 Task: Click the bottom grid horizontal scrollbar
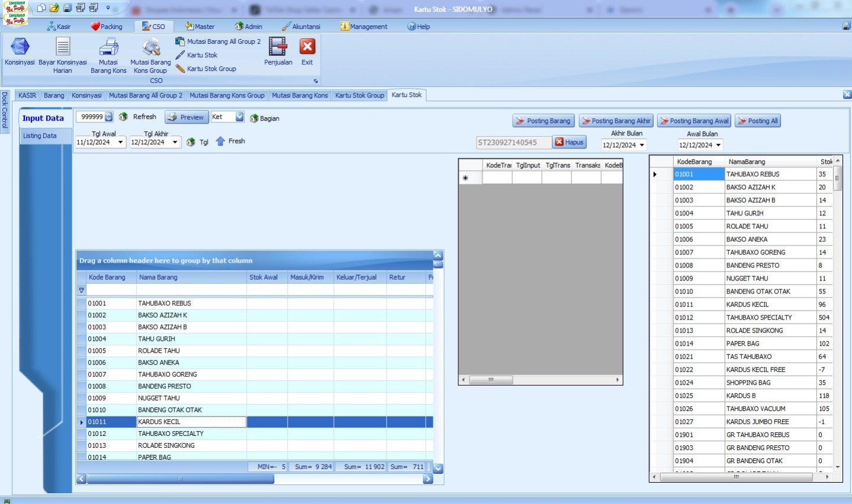[x=181, y=479]
